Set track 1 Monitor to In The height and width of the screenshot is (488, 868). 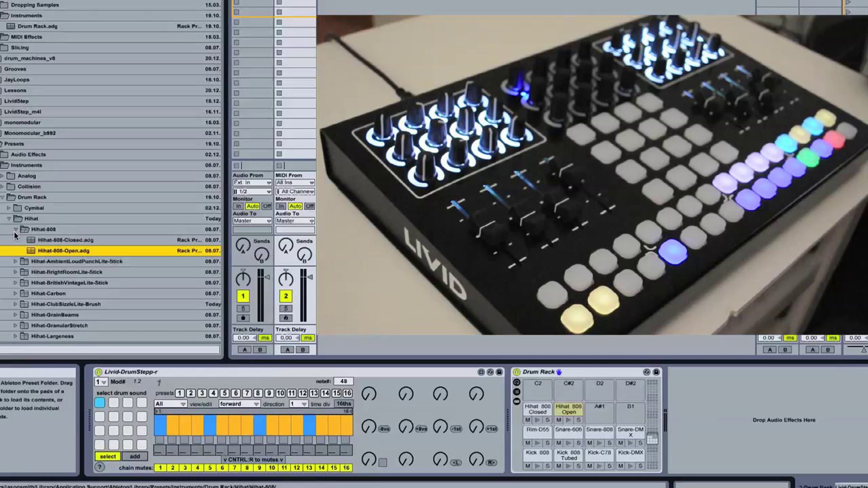pyautogui.click(x=238, y=206)
